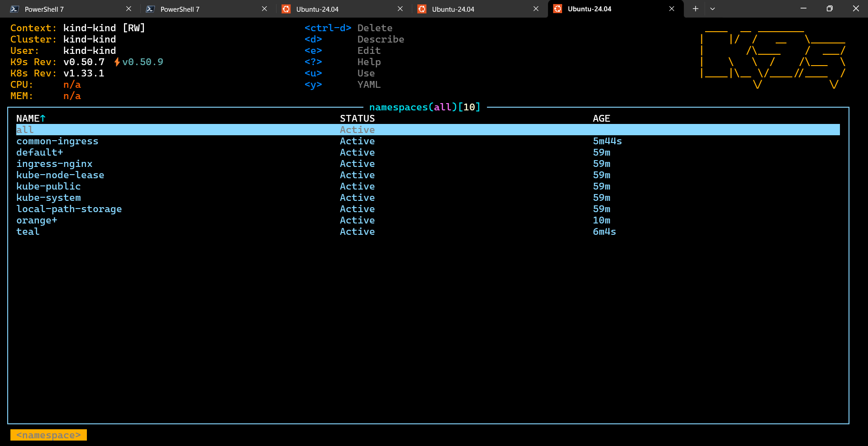Click the <y> YAML shortcut hint
Viewport: 868px width, 446px height.
[343, 85]
